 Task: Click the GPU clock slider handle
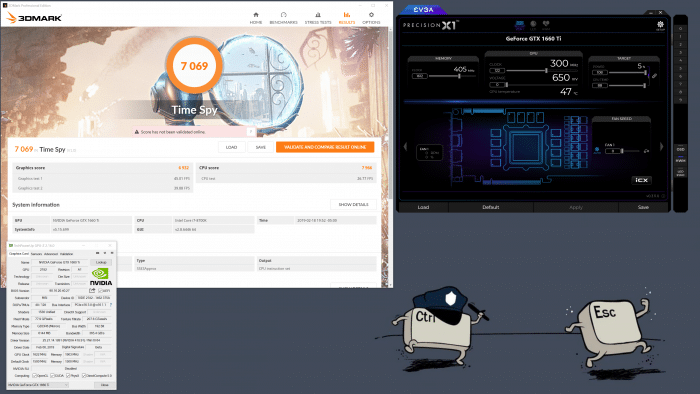(546, 70)
